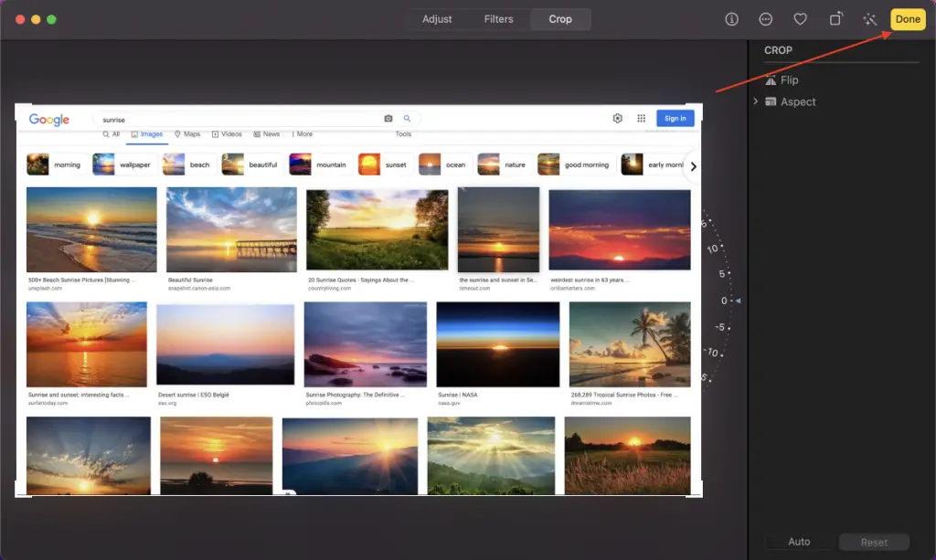Click the Google apps grid icon
Image resolution: width=936 pixels, height=560 pixels.
[x=641, y=119]
